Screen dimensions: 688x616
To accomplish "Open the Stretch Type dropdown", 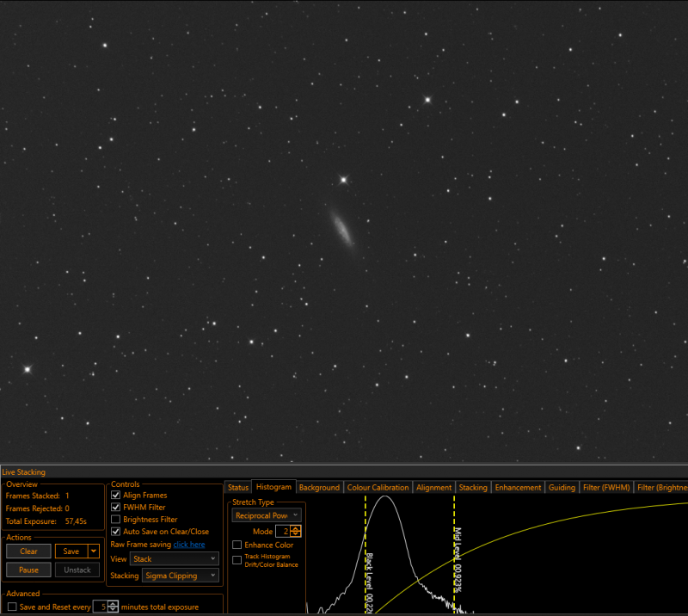I will [x=267, y=515].
